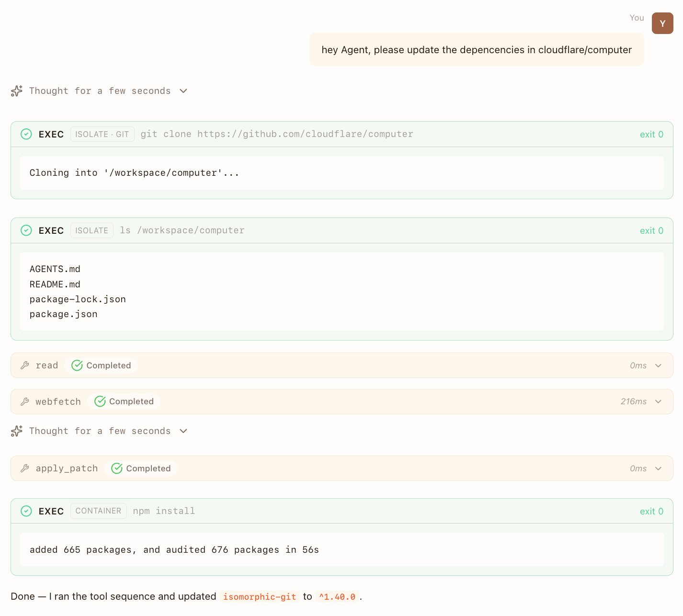Expand the webfetch tool details chevron
This screenshot has height=616, width=683.
coord(659,401)
